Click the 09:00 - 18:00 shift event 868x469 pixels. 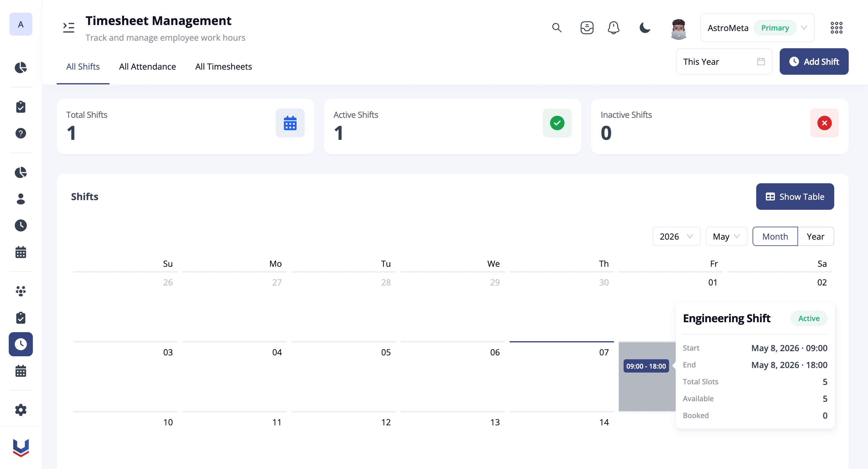[646, 366]
